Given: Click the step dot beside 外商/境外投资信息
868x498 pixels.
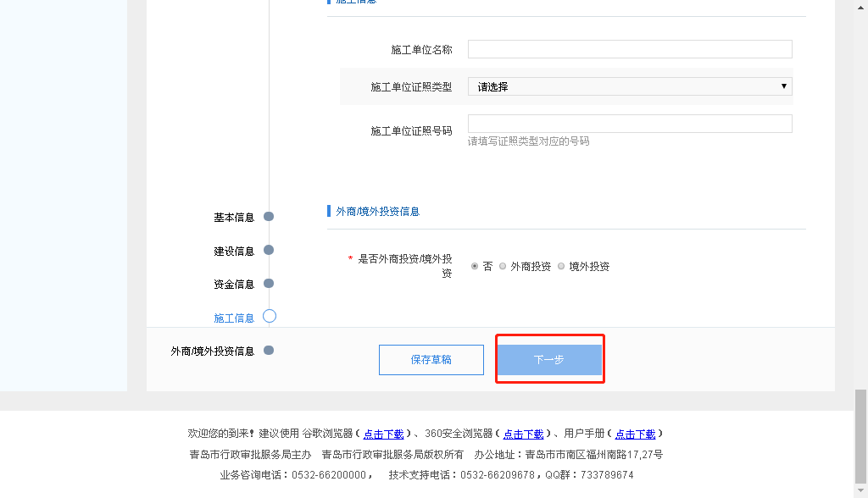Looking at the screenshot, I should coord(269,350).
